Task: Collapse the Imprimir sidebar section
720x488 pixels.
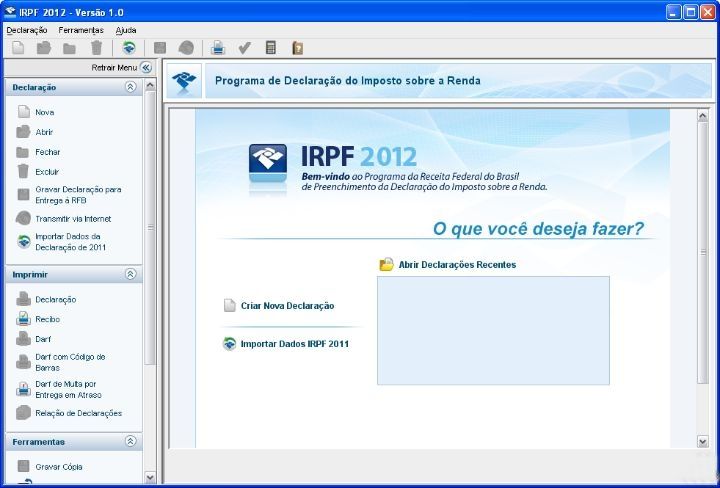Action: pos(131,274)
